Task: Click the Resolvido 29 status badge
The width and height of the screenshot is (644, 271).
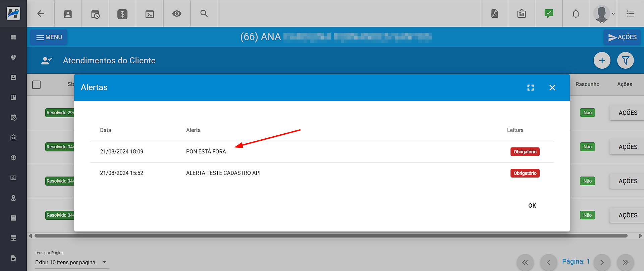Action: point(60,113)
